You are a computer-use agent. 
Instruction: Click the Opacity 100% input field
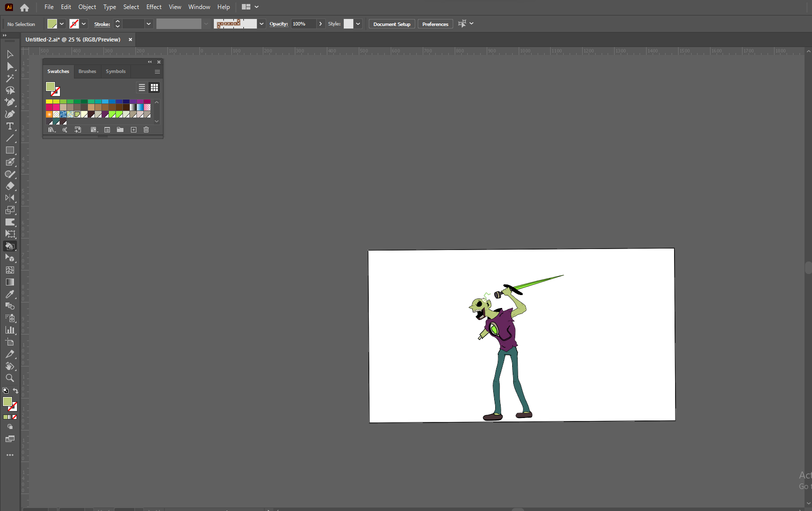pos(303,24)
